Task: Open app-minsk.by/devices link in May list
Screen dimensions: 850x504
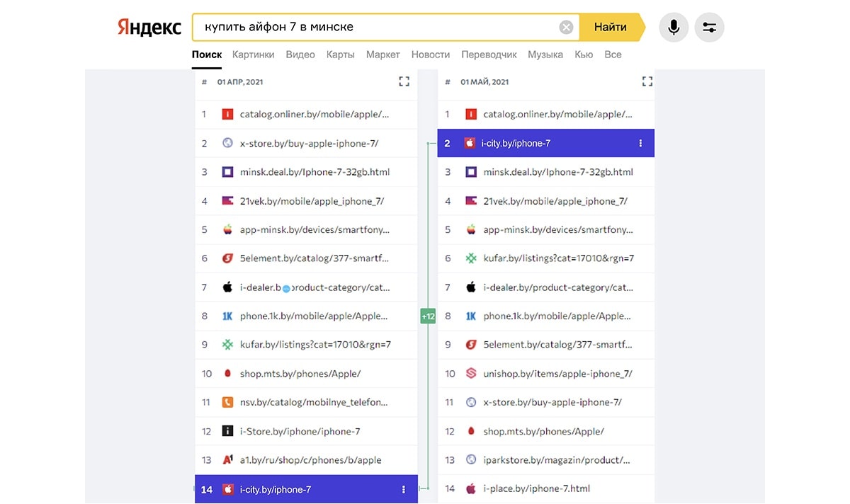Action: point(558,229)
